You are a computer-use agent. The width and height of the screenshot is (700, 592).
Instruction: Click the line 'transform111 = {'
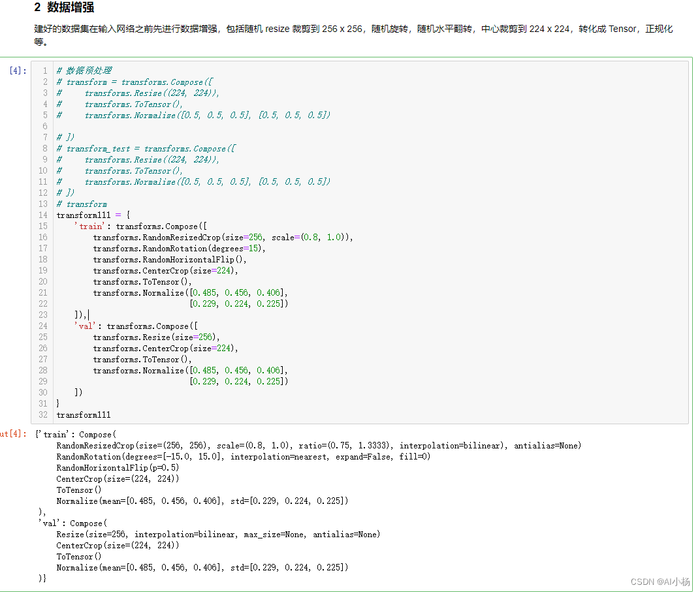[x=93, y=215]
